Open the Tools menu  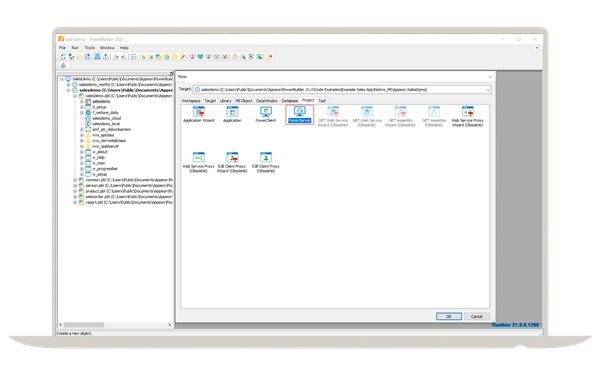pyautogui.click(x=90, y=48)
